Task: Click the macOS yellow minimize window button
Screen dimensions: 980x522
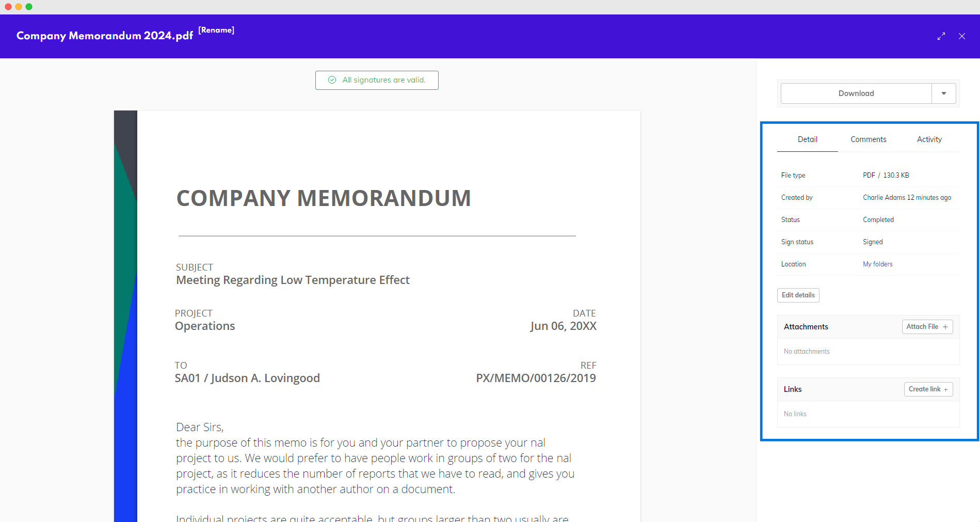Action: (19, 7)
